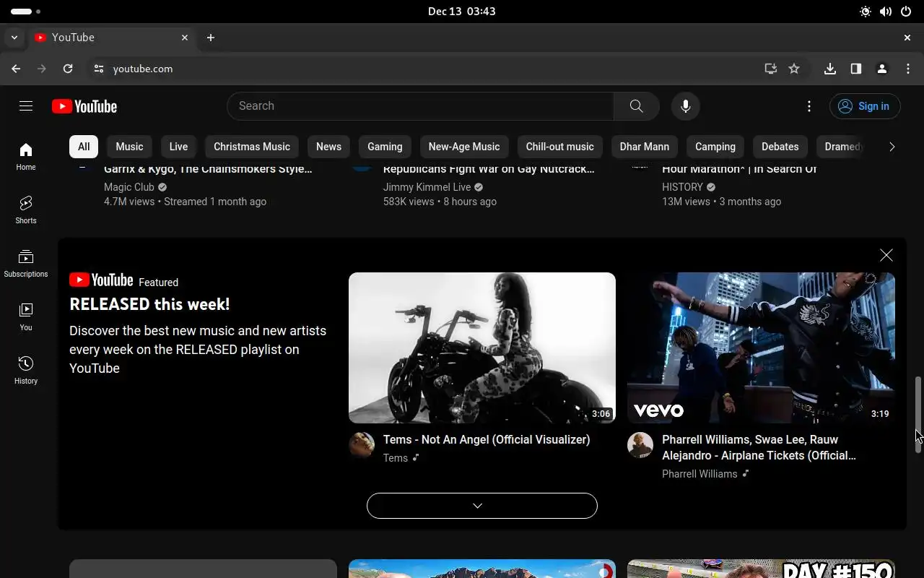Screen dimensions: 924x578
Task: Open the tab search dropdown arrow
Action: point(14,38)
